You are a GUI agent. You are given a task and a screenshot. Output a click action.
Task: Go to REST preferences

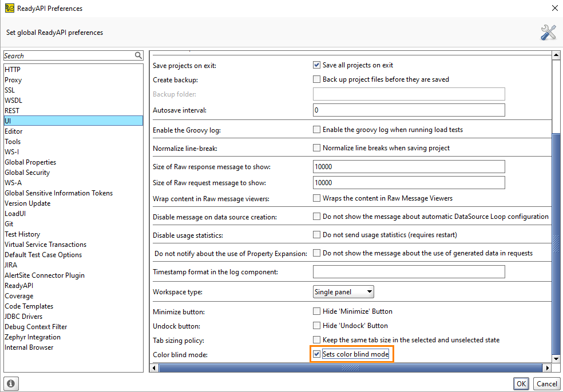(x=73, y=111)
